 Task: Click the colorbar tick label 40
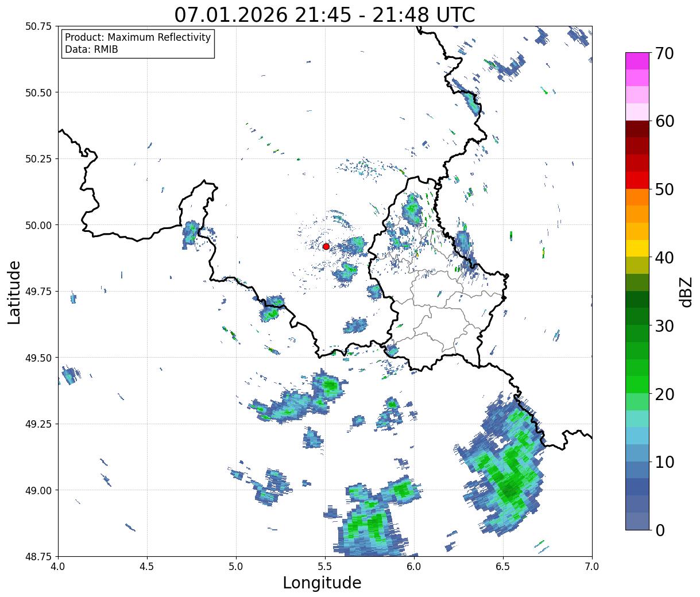click(664, 258)
